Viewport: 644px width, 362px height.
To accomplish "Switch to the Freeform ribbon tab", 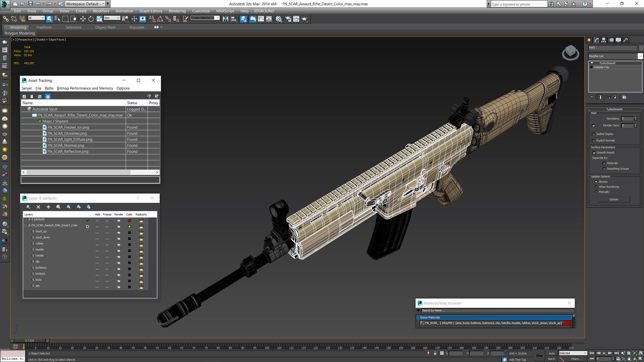I will [44, 27].
